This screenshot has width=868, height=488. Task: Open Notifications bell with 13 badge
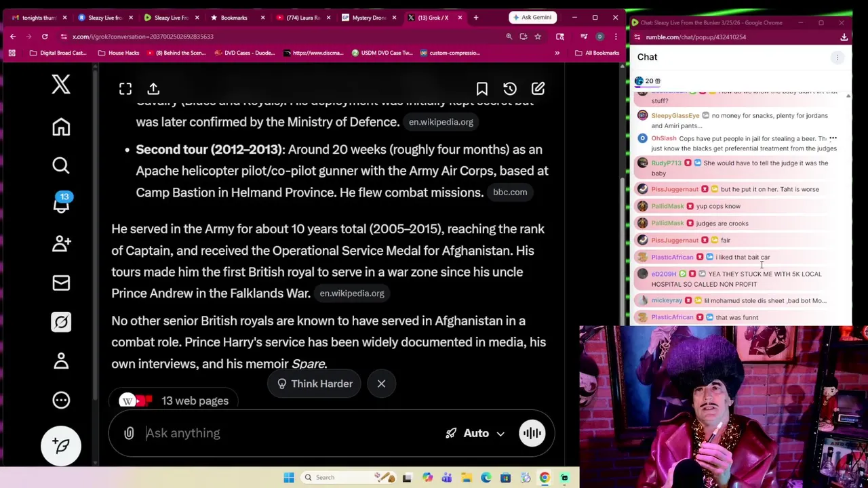(61, 203)
